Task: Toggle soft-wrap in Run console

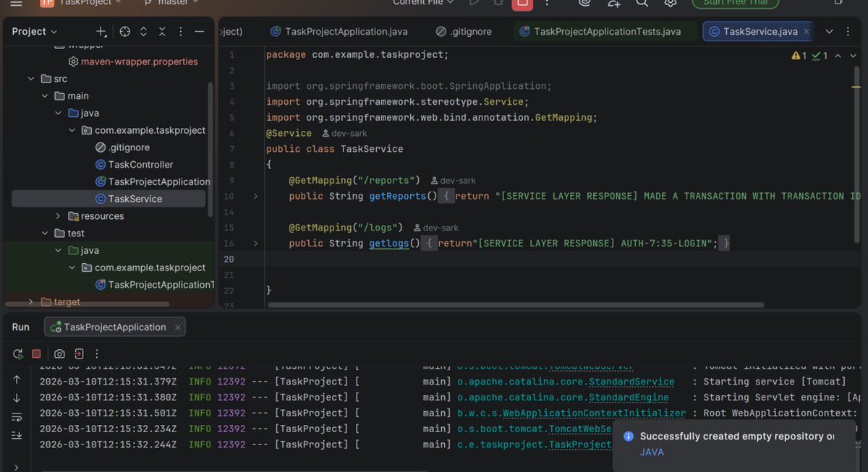Action: click(x=17, y=416)
